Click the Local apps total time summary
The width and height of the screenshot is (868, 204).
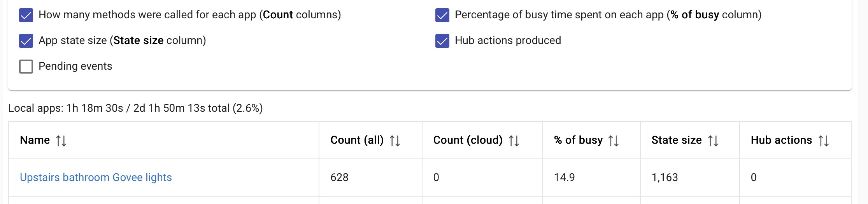tap(135, 108)
